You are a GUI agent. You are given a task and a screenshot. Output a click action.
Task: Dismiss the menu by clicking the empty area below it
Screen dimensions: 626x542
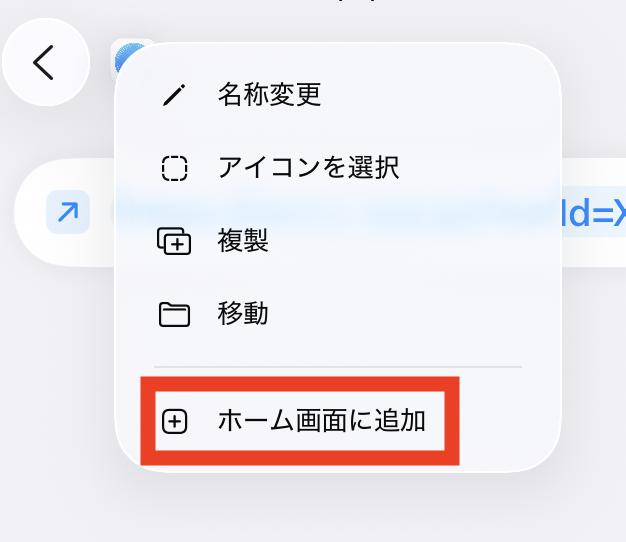pyautogui.click(x=313, y=509)
